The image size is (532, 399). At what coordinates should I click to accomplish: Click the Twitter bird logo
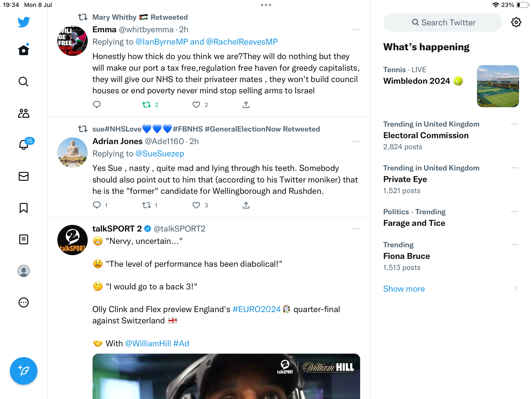24,22
